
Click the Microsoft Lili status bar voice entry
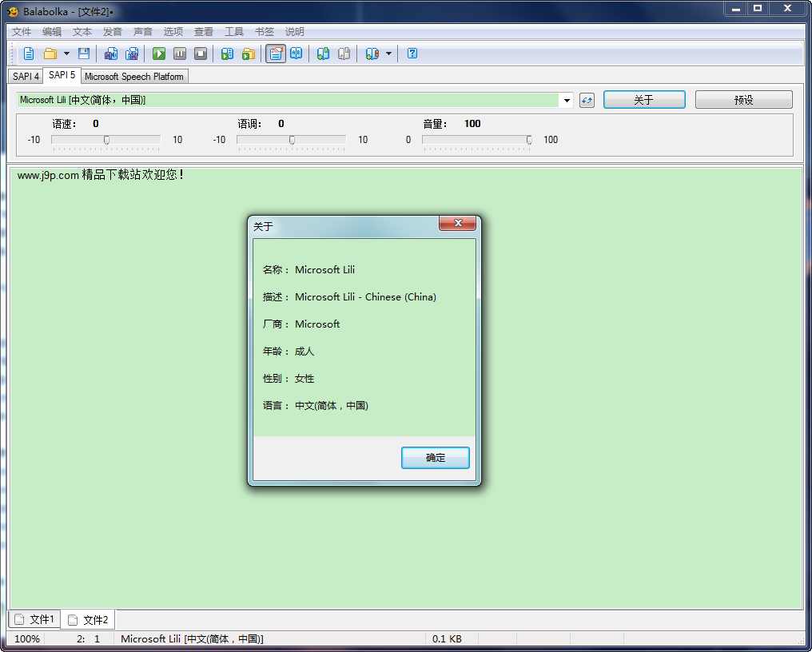192,639
